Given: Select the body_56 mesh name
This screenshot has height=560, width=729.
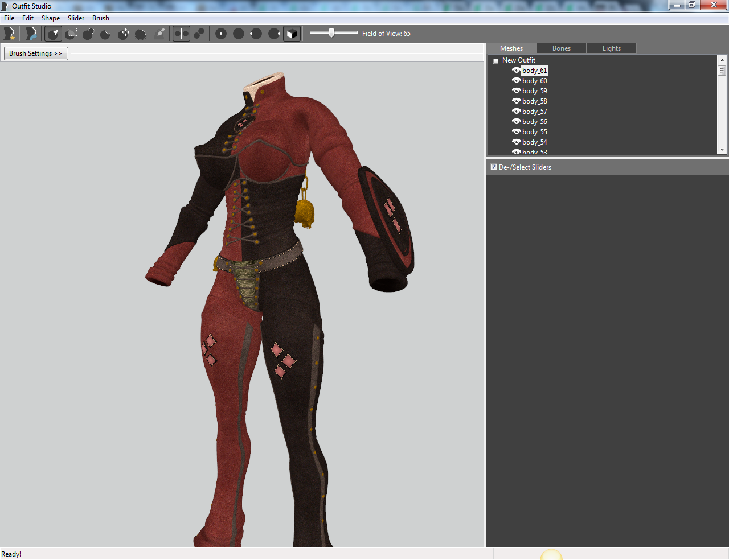Looking at the screenshot, I should pos(535,122).
